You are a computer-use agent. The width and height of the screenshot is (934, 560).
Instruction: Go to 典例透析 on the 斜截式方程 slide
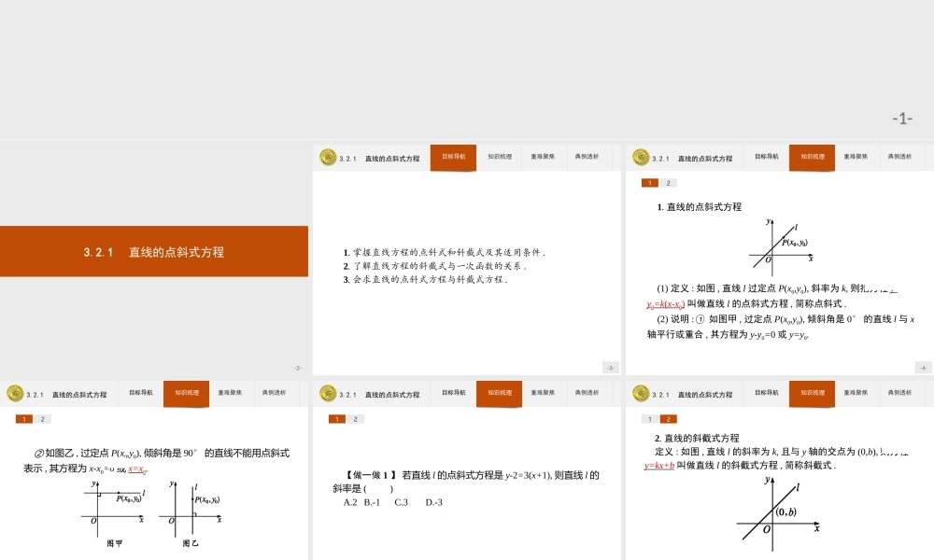(x=899, y=393)
